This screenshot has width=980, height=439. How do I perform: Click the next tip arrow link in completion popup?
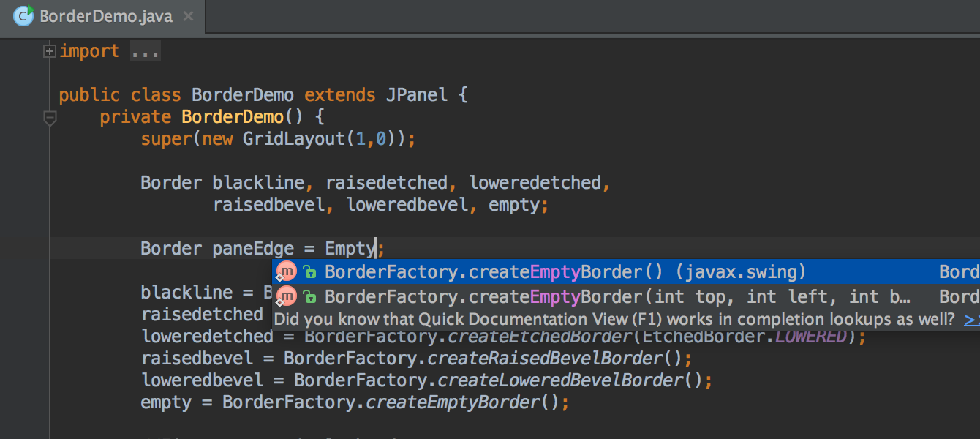[x=972, y=320]
